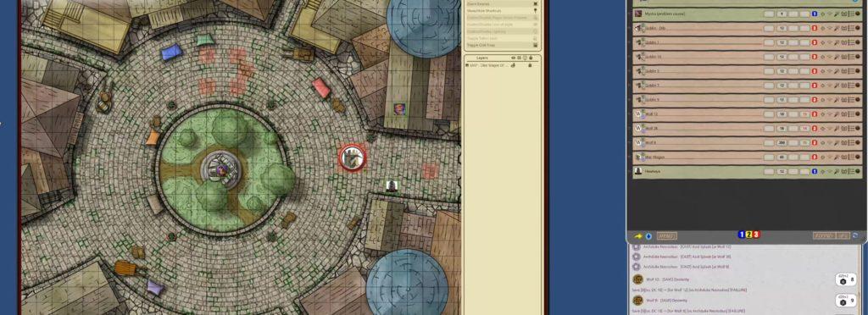868x315 pixels.
Task: Toggle Wolf 12 row's red faction icon
Action: (815, 114)
